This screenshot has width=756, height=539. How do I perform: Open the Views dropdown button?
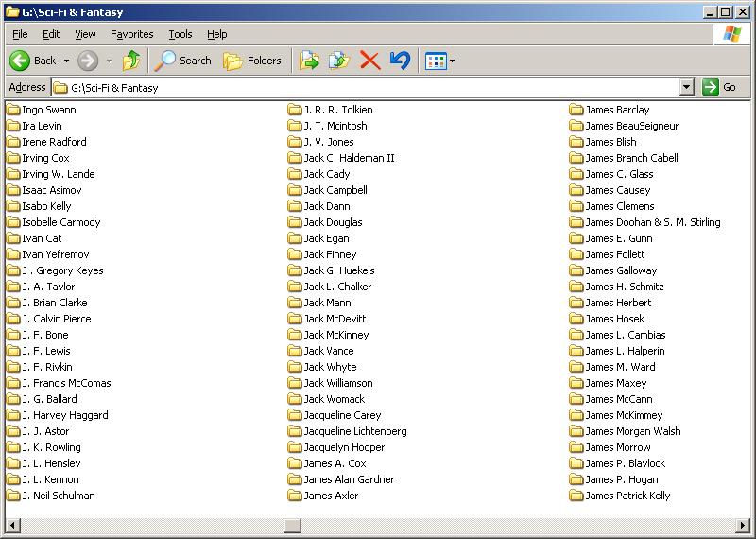[439, 61]
